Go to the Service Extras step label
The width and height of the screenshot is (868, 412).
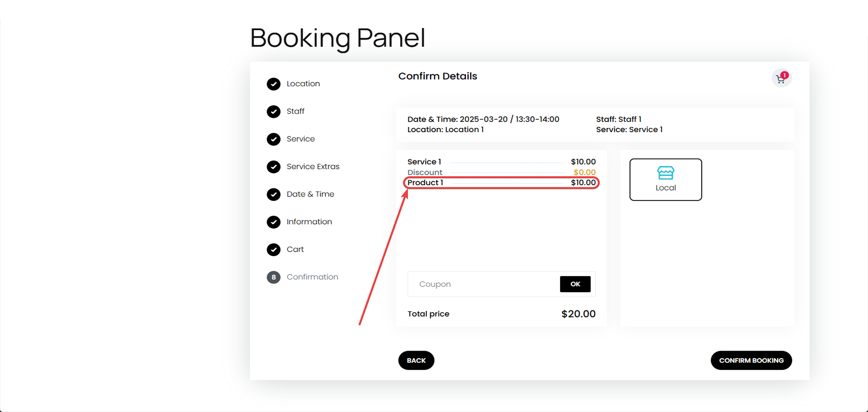(313, 167)
